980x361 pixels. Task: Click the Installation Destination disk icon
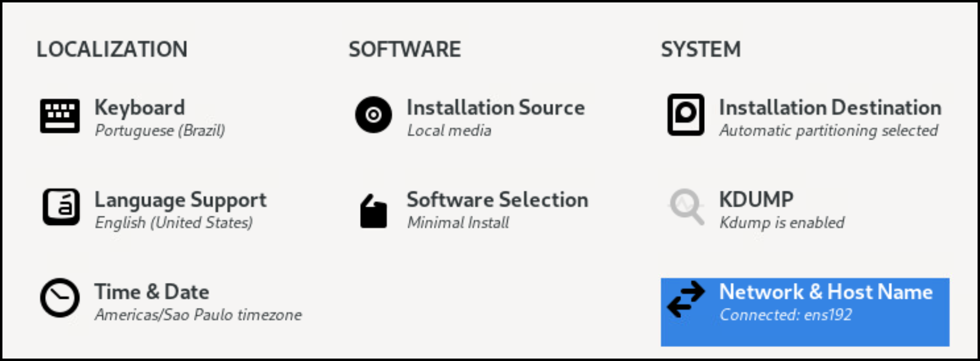686,115
